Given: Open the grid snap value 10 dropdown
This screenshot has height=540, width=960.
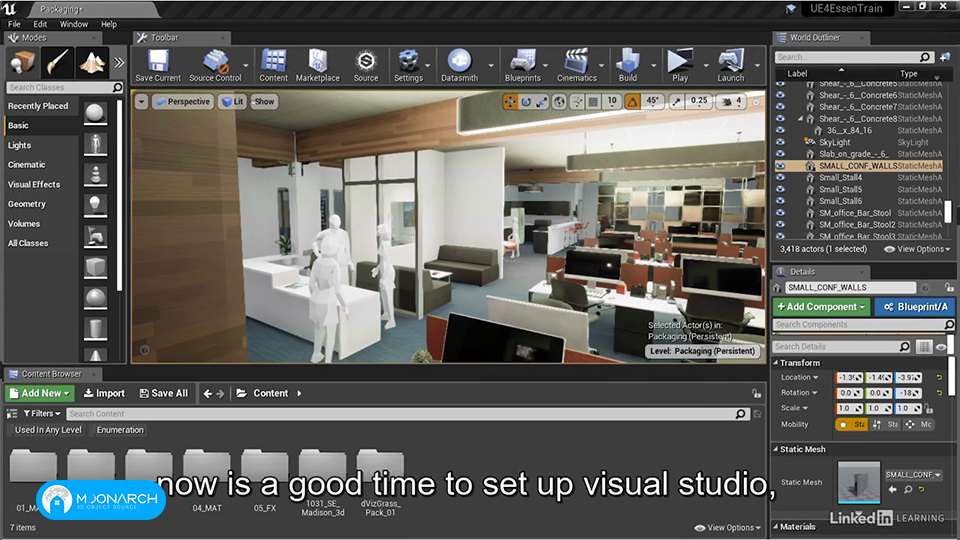Looking at the screenshot, I should (x=612, y=101).
